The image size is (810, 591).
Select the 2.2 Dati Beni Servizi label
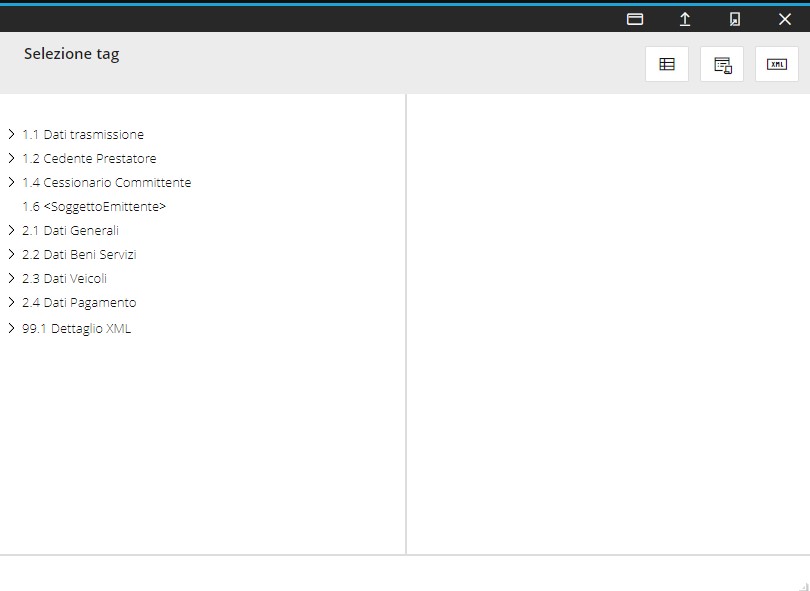79,254
